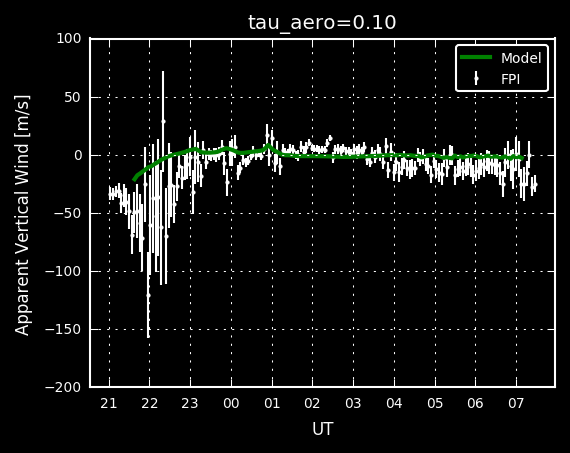Screen dimensions: 570x453
Task: Click the FPI error bar marker in legend
Action: coord(476,79)
